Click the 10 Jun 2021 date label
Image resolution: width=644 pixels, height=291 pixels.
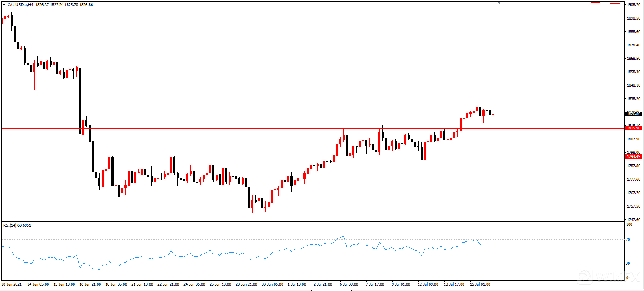[x=12, y=284]
